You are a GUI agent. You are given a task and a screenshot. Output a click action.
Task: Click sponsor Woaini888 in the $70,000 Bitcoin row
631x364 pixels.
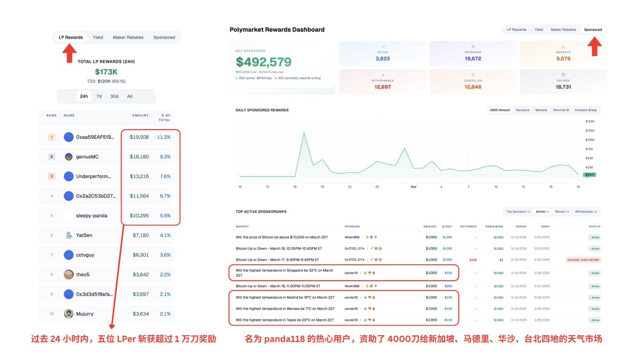(x=352, y=237)
